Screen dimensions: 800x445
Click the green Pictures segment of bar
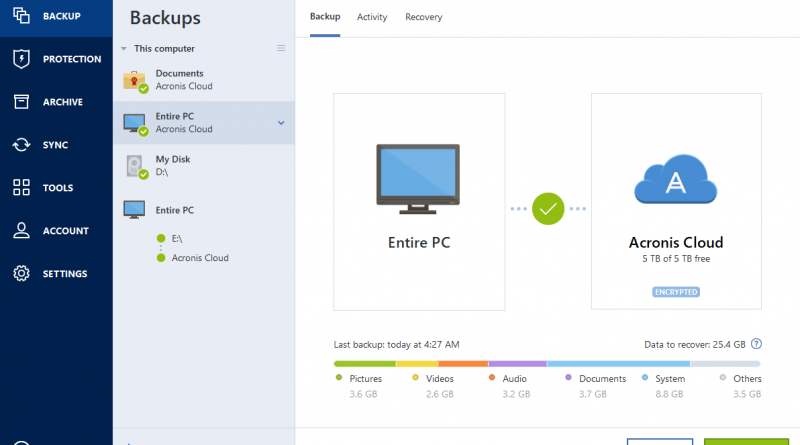pos(365,364)
